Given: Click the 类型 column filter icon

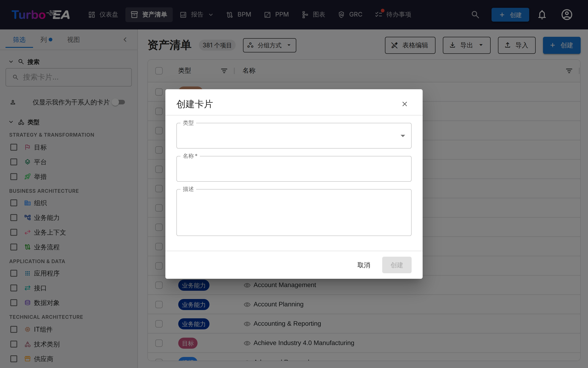Looking at the screenshot, I should tap(224, 71).
